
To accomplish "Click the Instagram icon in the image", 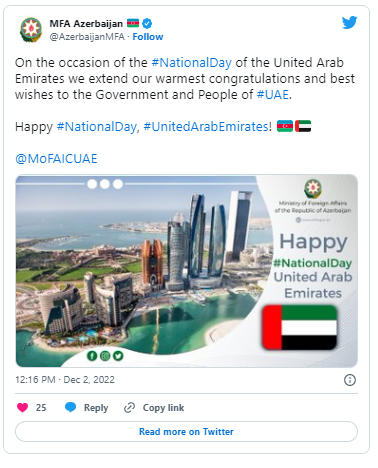I will pos(105,356).
